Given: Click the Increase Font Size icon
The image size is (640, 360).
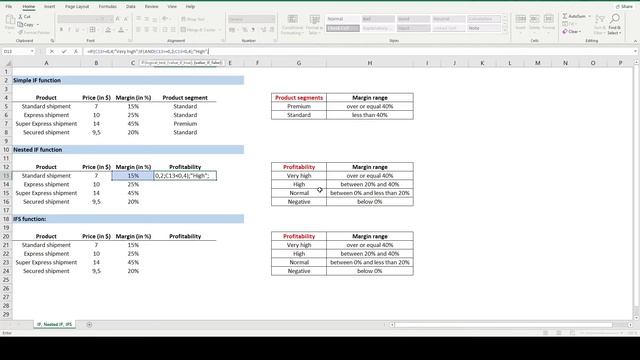Looking at the screenshot, I should pyautogui.click(x=118, y=19).
